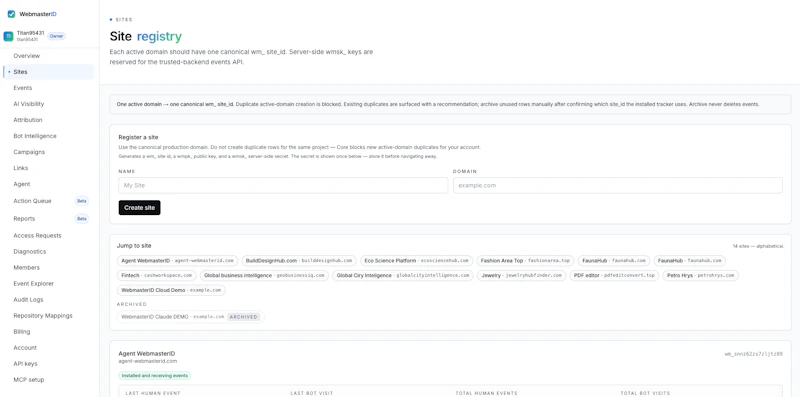
Task: Open Reports in sidebar
Action: point(24,218)
